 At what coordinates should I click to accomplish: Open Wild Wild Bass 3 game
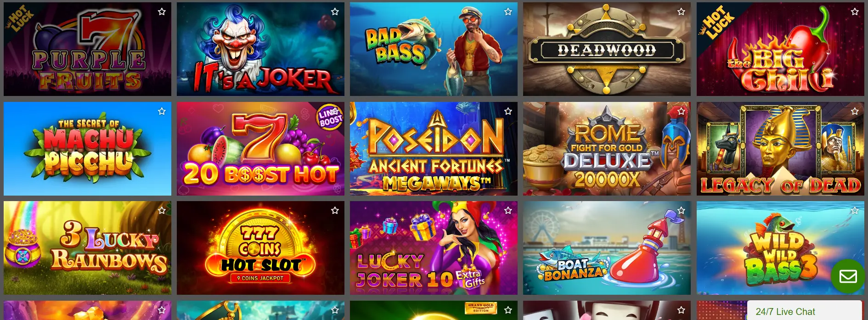pos(780,248)
